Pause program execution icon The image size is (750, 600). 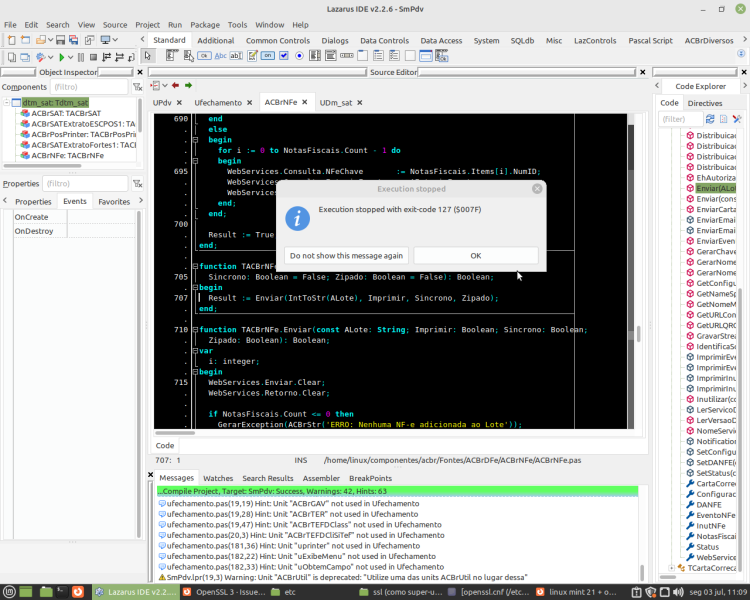[81, 57]
